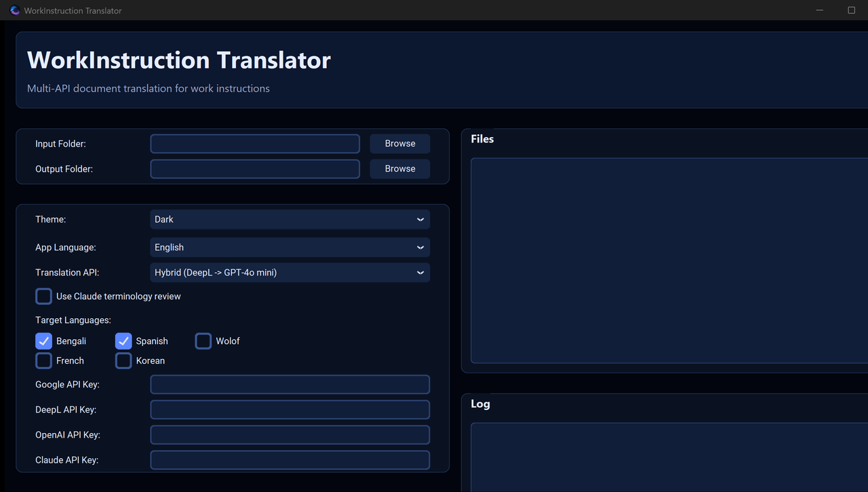Click the Claude API Key field
This screenshot has height=492, width=868.
click(x=290, y=460)
